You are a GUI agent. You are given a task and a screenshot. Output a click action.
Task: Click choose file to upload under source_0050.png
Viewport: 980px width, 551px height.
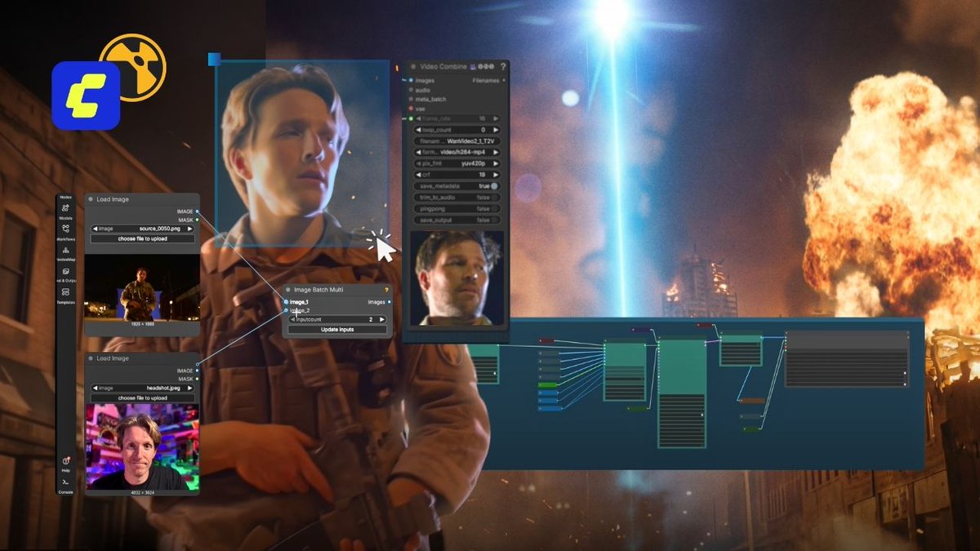tap(143, 239)
